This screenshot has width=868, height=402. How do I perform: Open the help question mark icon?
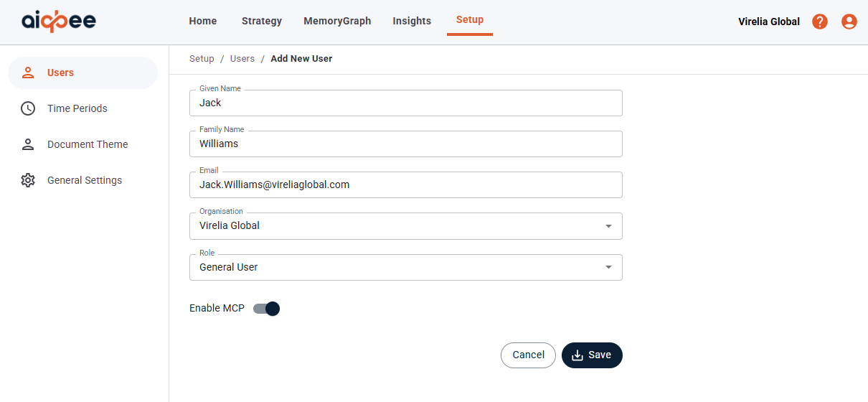click(x=820, y=22)
